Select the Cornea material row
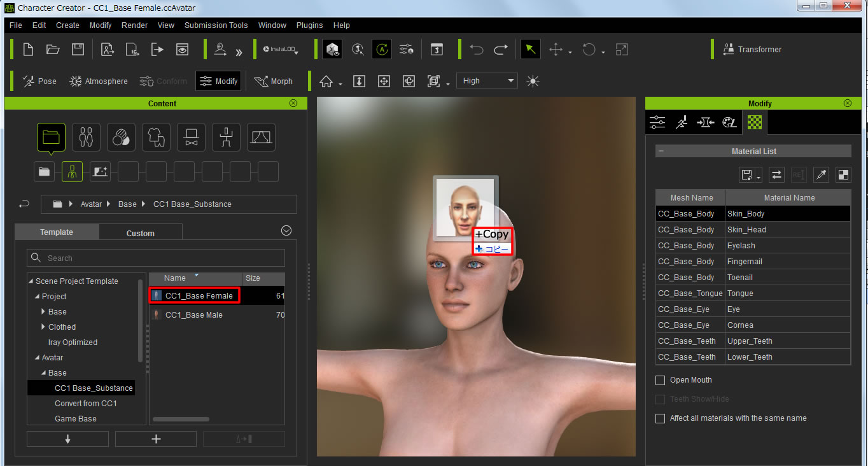Image resolution: width=868 pixels, height=466 pixels. click(x=753, y=325)
